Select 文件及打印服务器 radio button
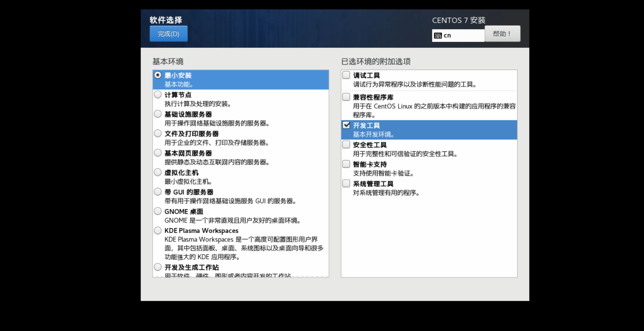Viewport: 644px width, 331px height. 158,133
